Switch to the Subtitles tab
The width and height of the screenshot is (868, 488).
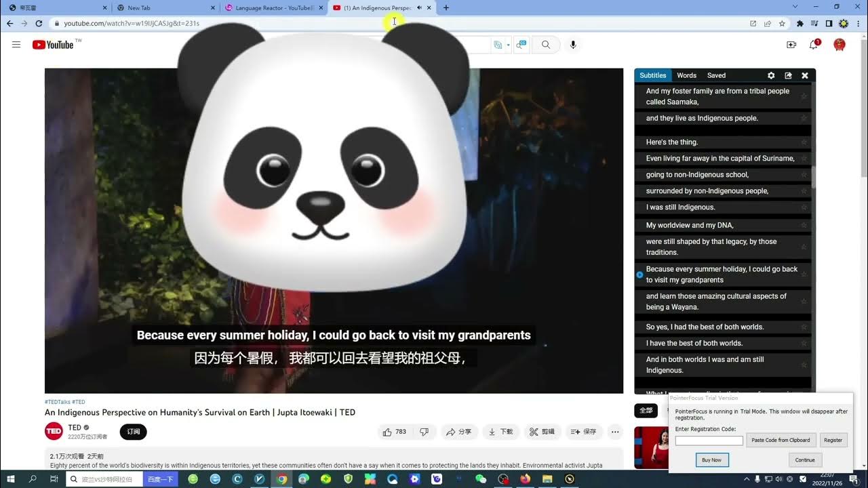point(653,75)
